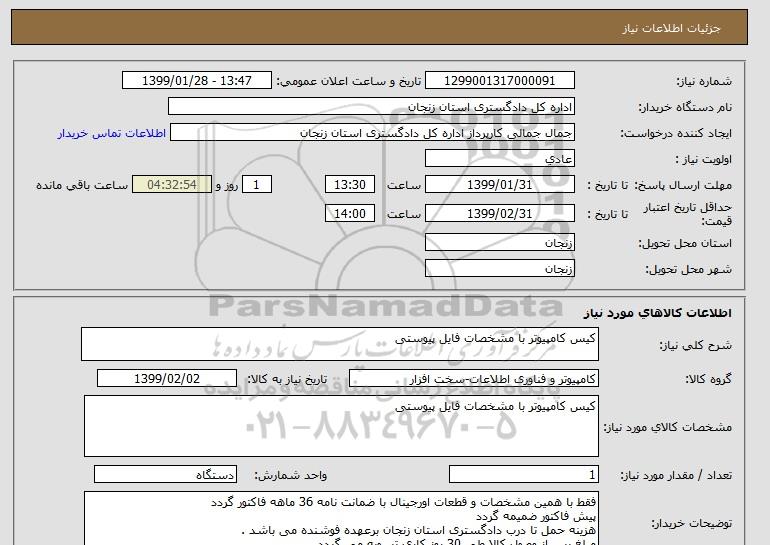Click the label شرح کلی نیاز
This screenshot has width=770, height=545.
[695, 345]
